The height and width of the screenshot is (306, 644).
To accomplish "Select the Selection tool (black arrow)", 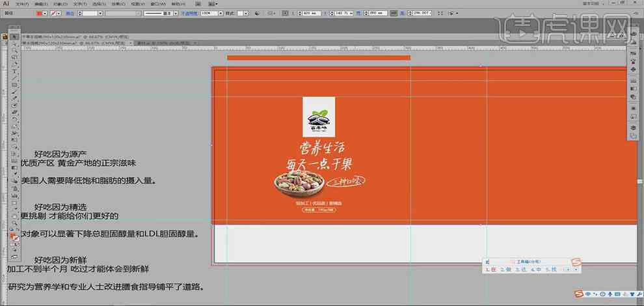I will [14, 37].
